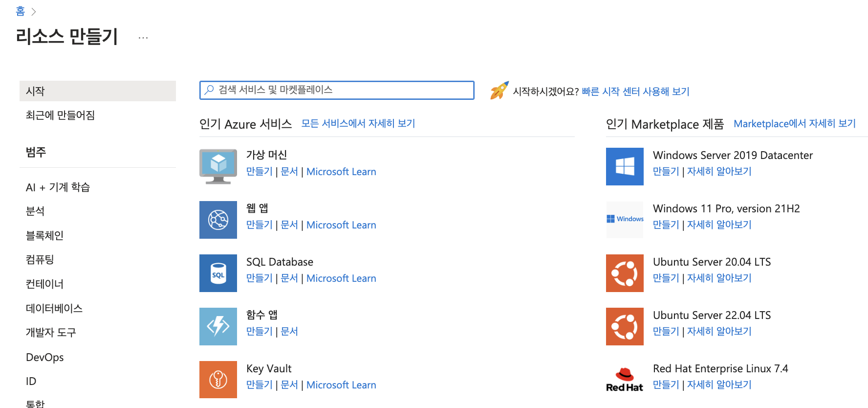This screenshot has width=868, height=408.
Task: Open the ID category
Action: 31,381
